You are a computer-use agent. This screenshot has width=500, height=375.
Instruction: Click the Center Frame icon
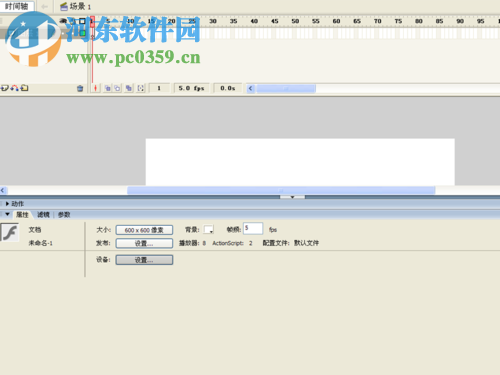point(95,88)
